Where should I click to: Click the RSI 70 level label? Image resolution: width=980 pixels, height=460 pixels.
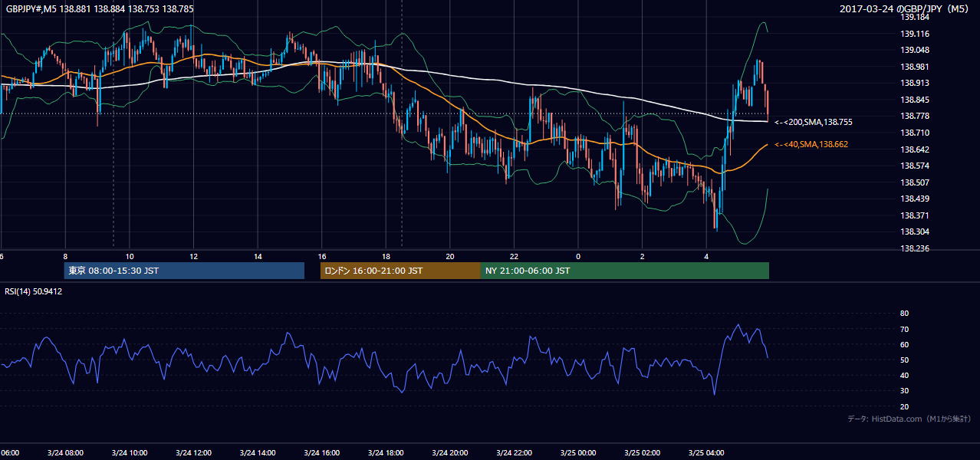coord(904,329)
